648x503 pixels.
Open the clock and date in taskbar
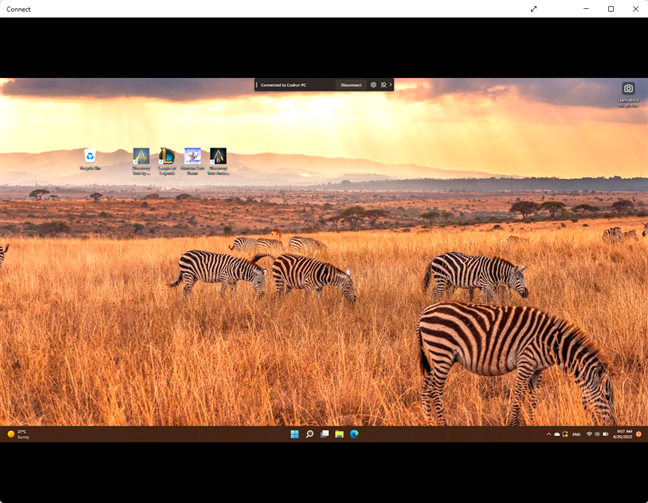click(622, 434)
